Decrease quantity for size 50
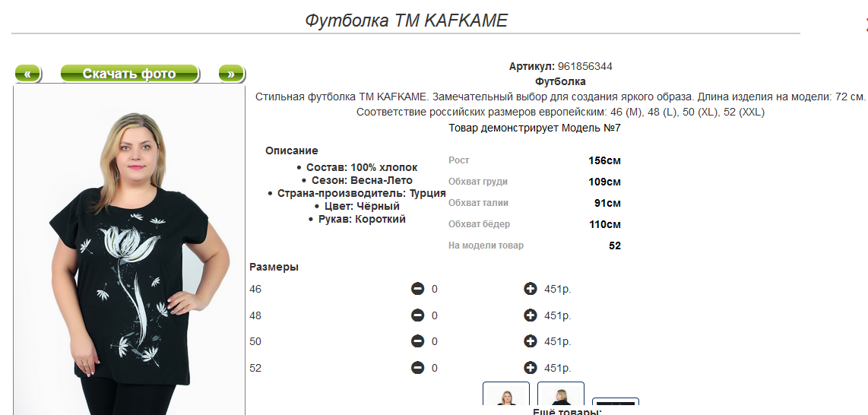The image size is (868, 415). click(x=418, y=341)
